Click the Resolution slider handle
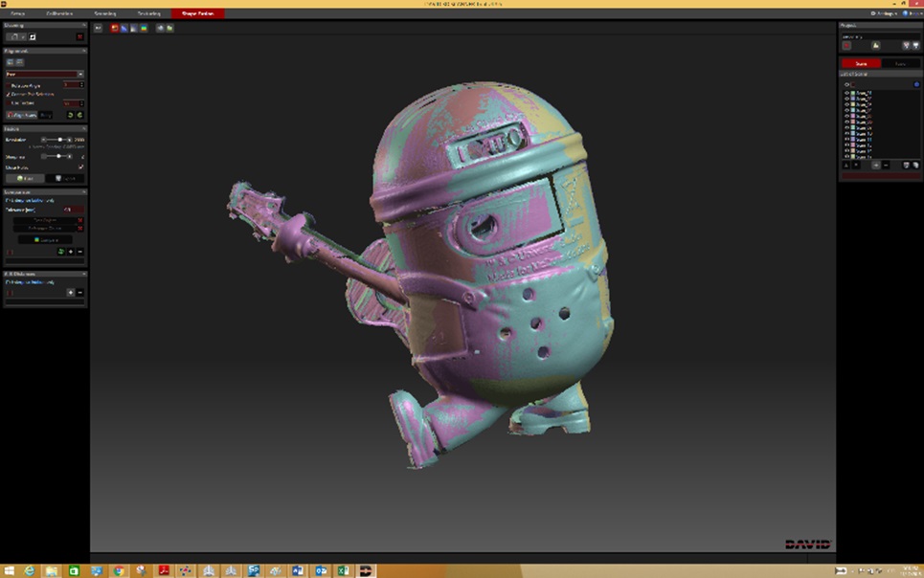The height and width of the screenshot is (578, 924). tap(60, 140)
